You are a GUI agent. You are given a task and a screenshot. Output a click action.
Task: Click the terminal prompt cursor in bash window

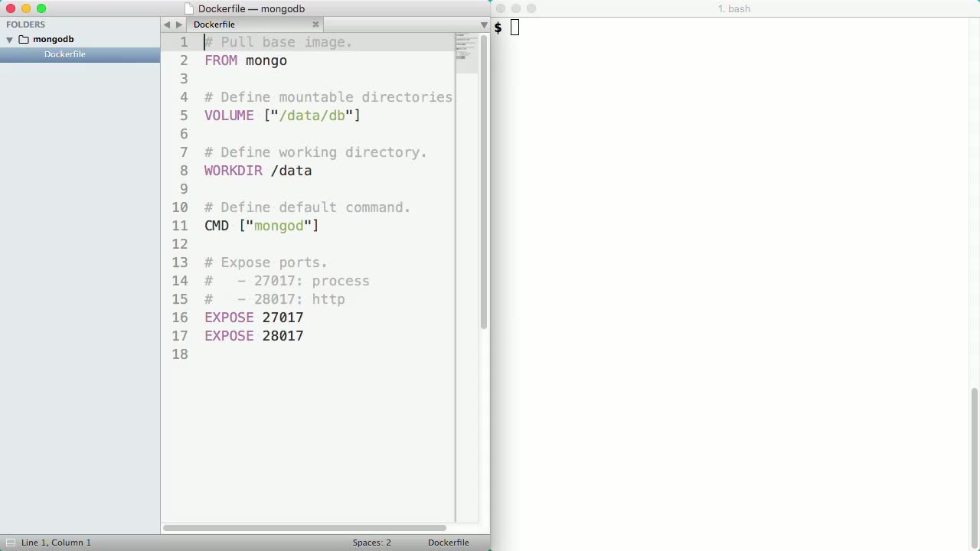[x=514, y=28]
